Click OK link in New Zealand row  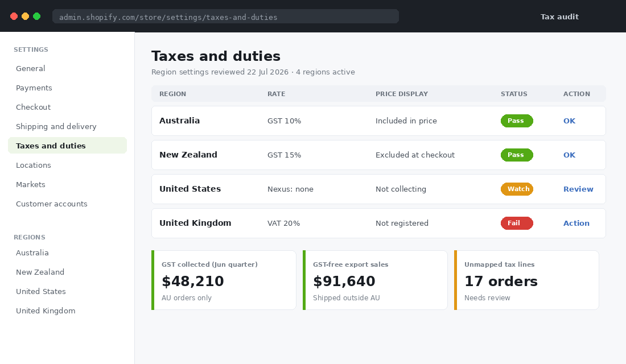[x=569, y=155]
